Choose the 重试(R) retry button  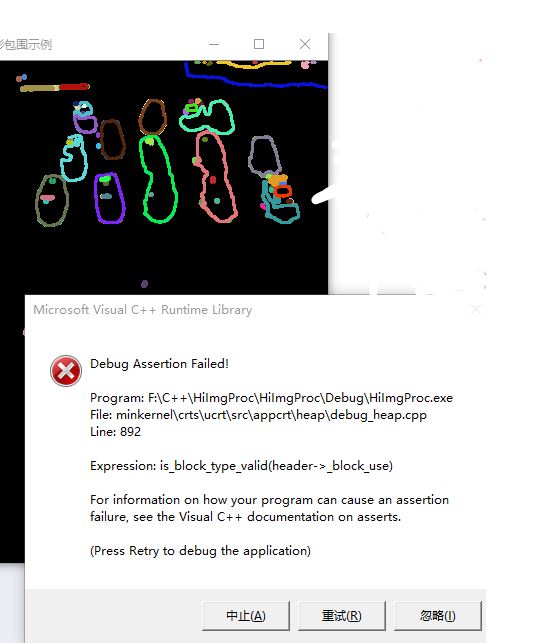click(x=342, y=615)
